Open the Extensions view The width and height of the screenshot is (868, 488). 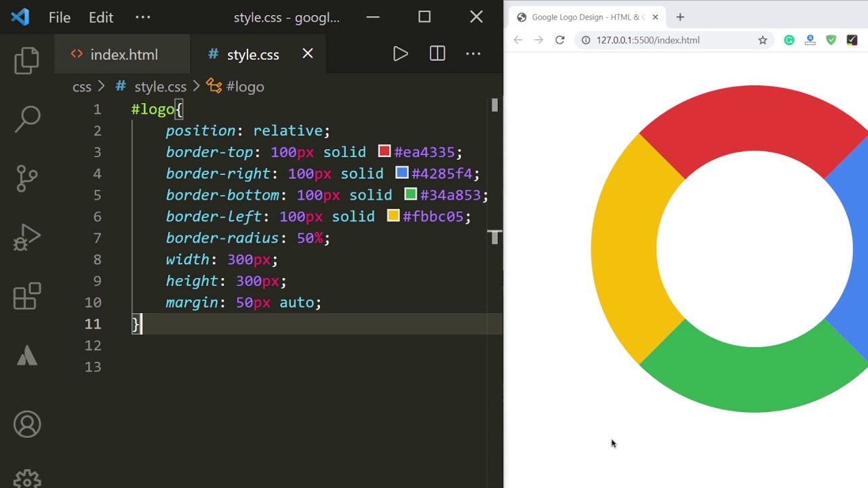(x=27, y=296)
